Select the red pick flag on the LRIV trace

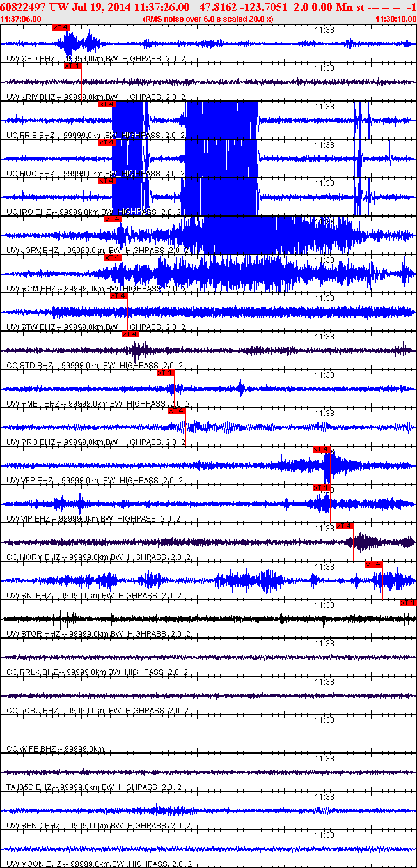(x=73, y=66)
